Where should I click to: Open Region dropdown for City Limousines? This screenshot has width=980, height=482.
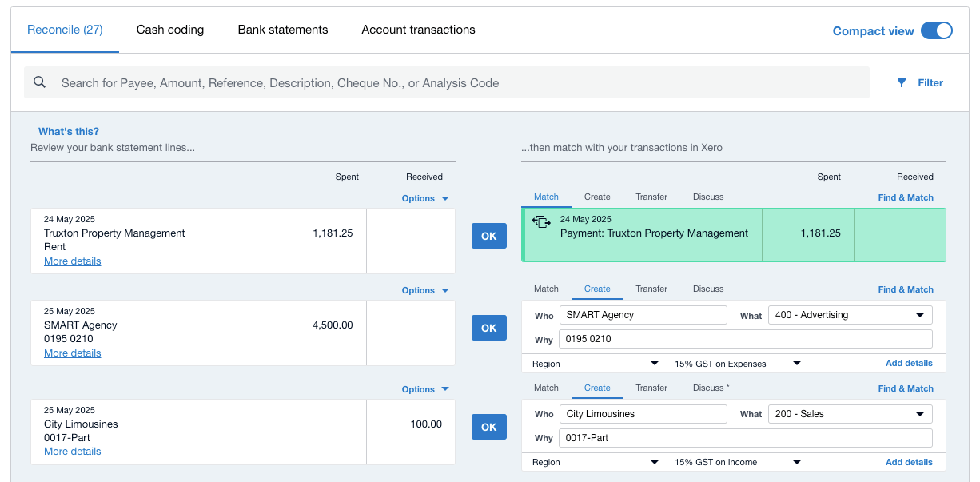pyautogui.click(x=596, y=462)
